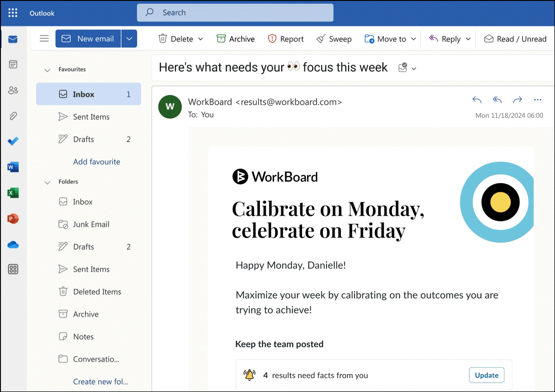Open To Do checkmark icon in app rail
The width and height of the screenshot is (555, 392).
tap(13, 141)
